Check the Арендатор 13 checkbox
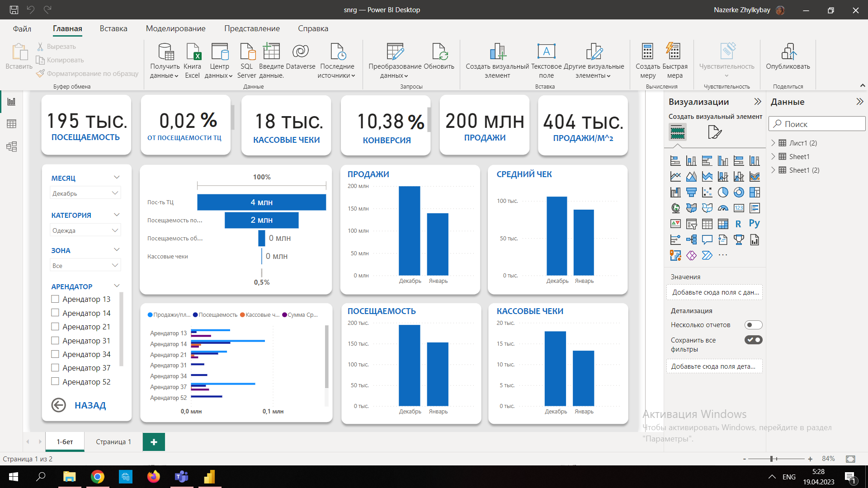This screenshot has height=488, width=868. point(55,299)
